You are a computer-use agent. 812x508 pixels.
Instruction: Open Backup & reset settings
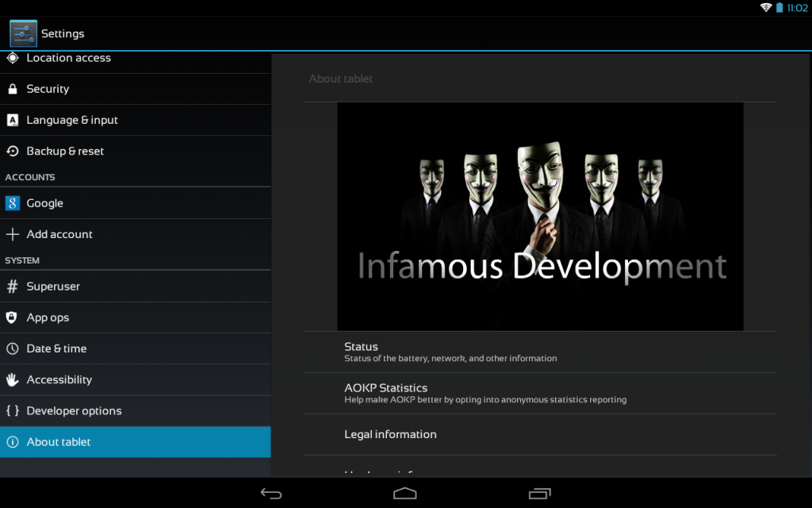coord(135,152)
